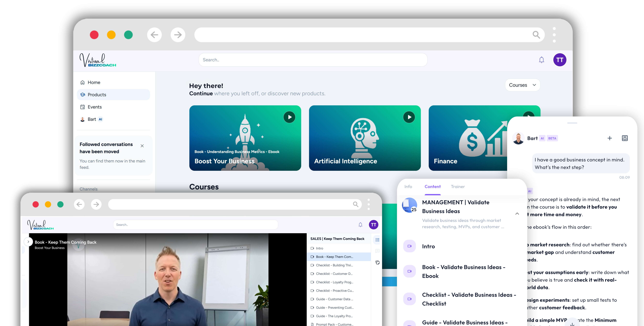Viewport: 644px width, 326px height.
Task: Click the lesson video of the presenter
Action: (x=168, y=280)
